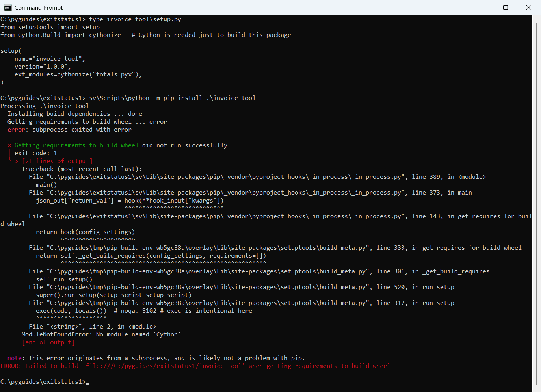Maximize the Command Prompt window
Image resolution: width=541 pixels, height=392 pixels.
click(x=506, y=7)
